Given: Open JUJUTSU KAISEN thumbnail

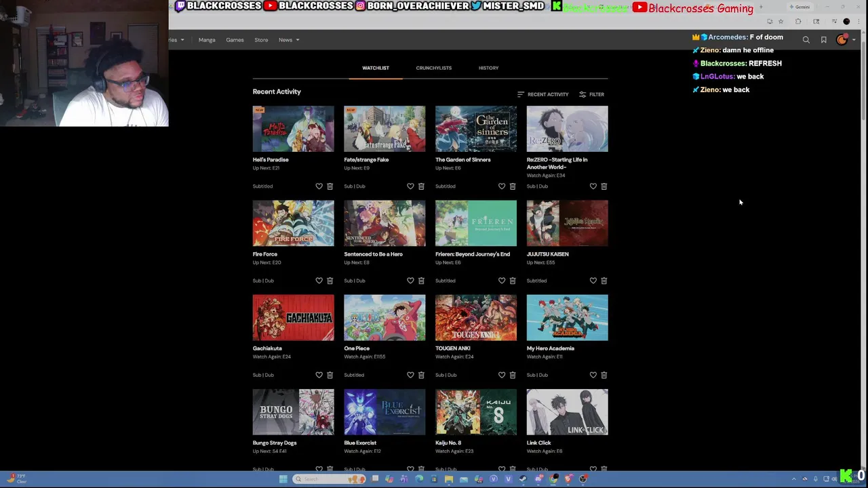Looking at the screenshot, I should point(568,223).
